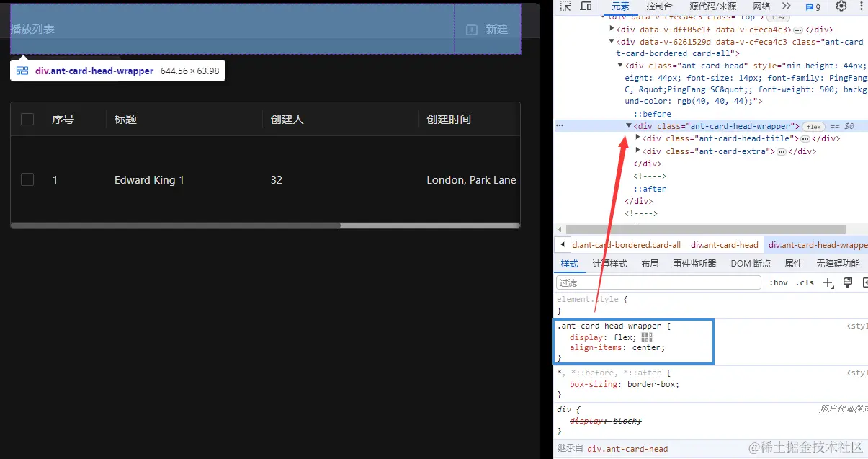This screenshot has height=459, width=868.
Task: Select the DOM 断点 subtab
Action: (x=751, y=263)
